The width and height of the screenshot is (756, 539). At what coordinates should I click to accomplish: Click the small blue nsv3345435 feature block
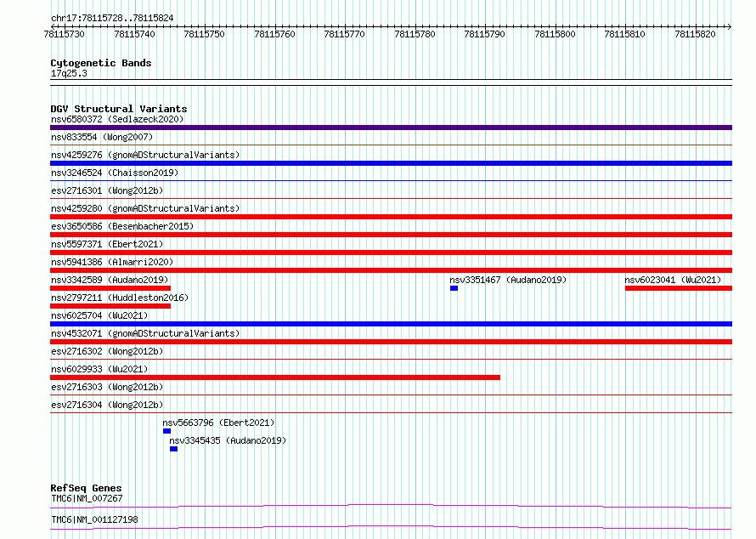point(173,449)
